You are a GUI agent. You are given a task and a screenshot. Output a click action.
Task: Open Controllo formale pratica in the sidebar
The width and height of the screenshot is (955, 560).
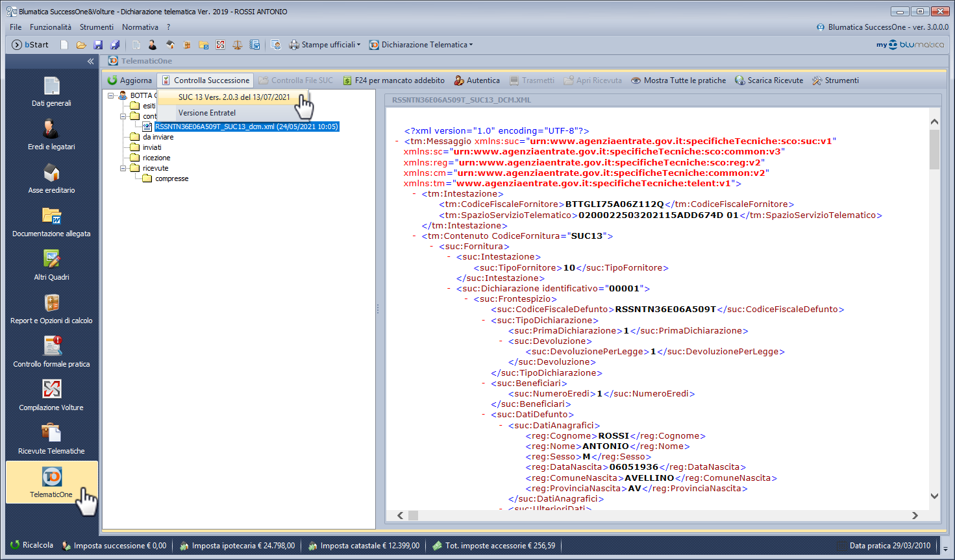[x=51, y=352]
